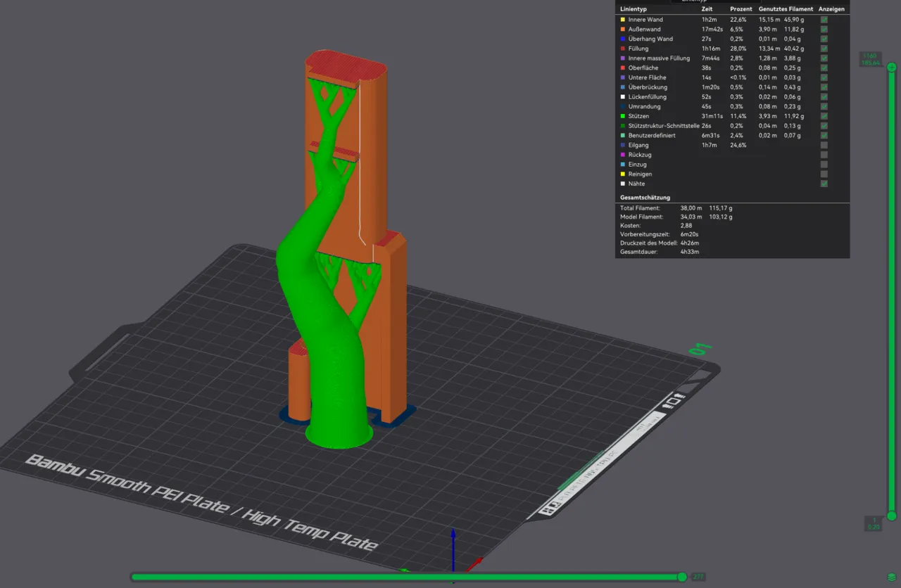Image resolution: width=901 pixels, height=588 pixels.
Task: Click the orange Außenwand color swatch
Action: pos(622,30)
